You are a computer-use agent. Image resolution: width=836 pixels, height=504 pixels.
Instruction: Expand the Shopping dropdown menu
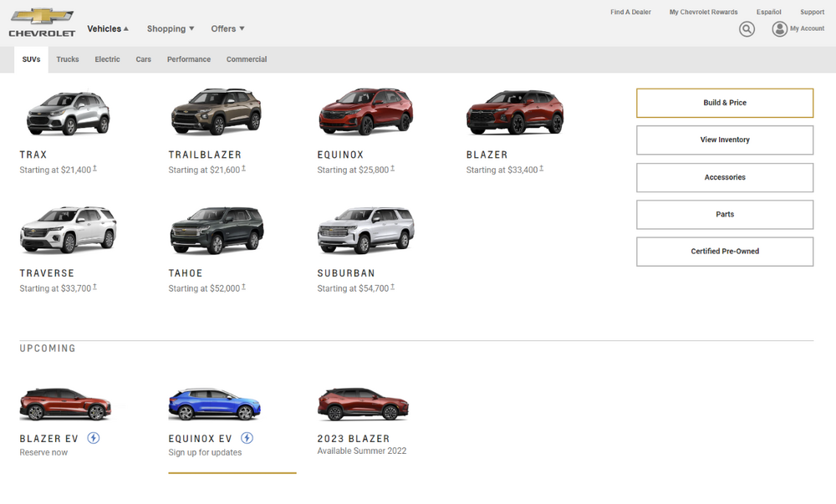pyautogui.click(x=171, y=28)
